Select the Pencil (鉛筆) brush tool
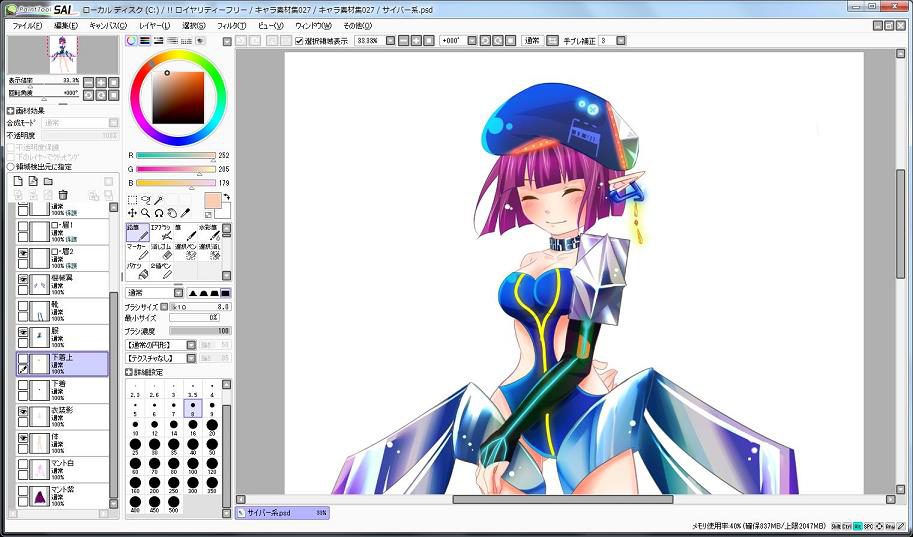The image size is (913, 537). pos(137,232)
